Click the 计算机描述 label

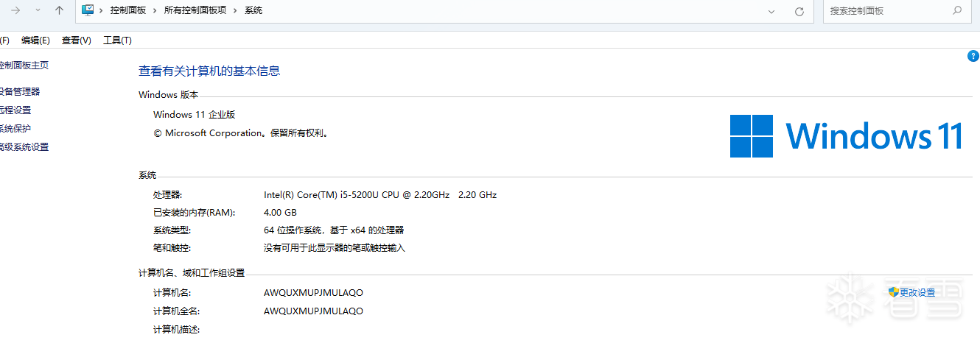177,329
